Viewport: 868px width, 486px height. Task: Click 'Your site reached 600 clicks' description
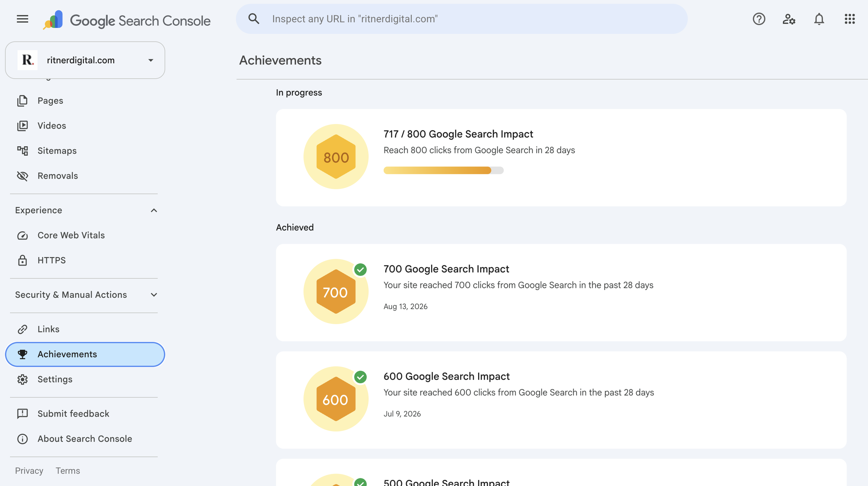tap(519, 392)
